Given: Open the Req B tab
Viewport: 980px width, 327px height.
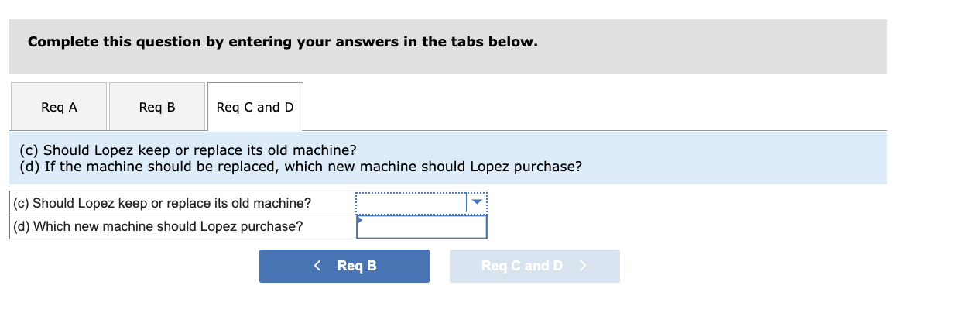Looking at the screenshot, I should [157, 107].
